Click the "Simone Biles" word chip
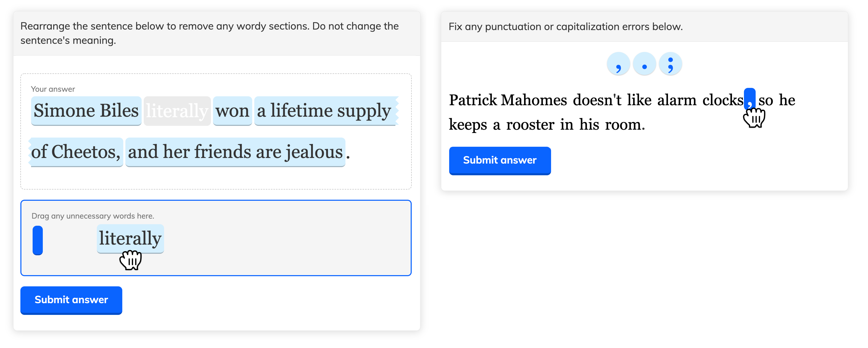The image size is (868, 348). tap(86, 111)
